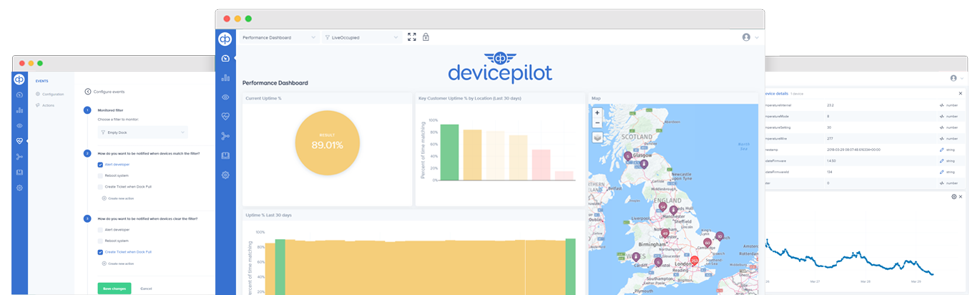980x295 pixels.
Task: Uncheck Alert developer under match the filter
Action: (100, 164)
